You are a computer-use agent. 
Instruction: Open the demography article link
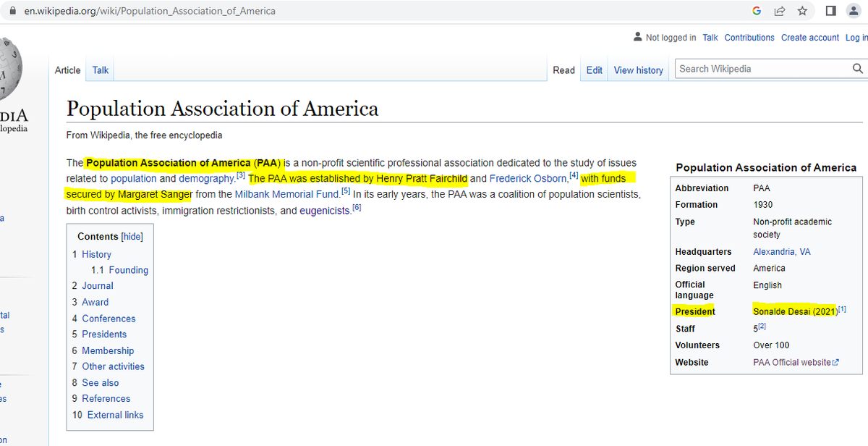point(208,178)
